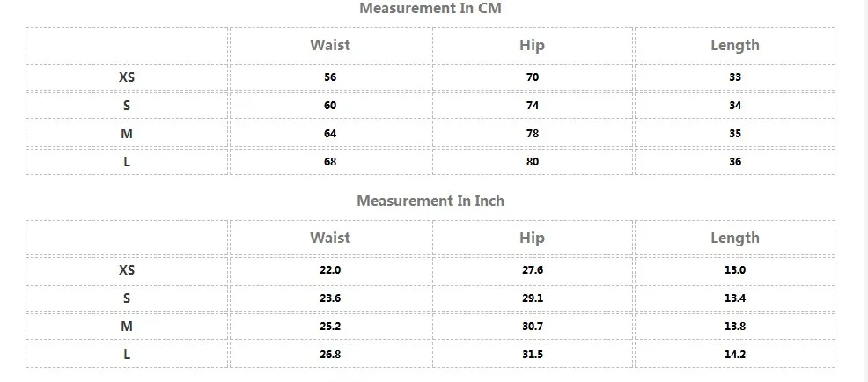
Task: Click the hip value 74 for size S
Action: (533, 106)
